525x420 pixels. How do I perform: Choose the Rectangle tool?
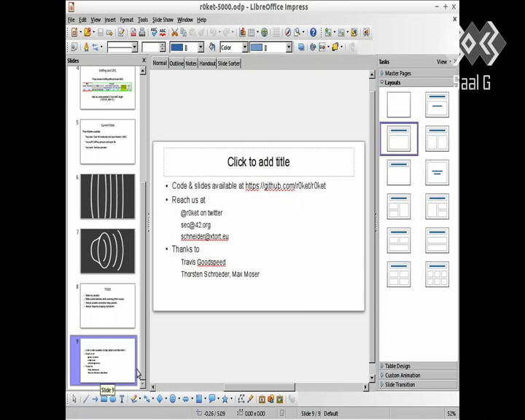[x=104, y=399]
